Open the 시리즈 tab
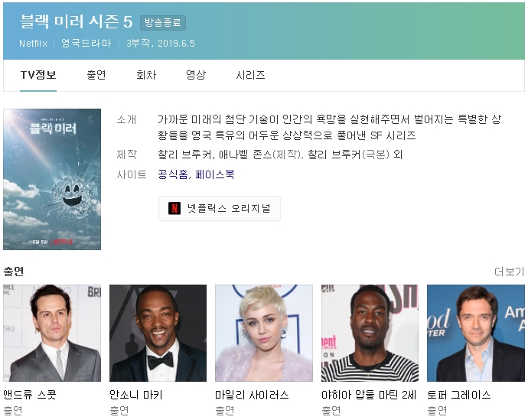Screen dimensions: 528x420 [x=250, y=75]
